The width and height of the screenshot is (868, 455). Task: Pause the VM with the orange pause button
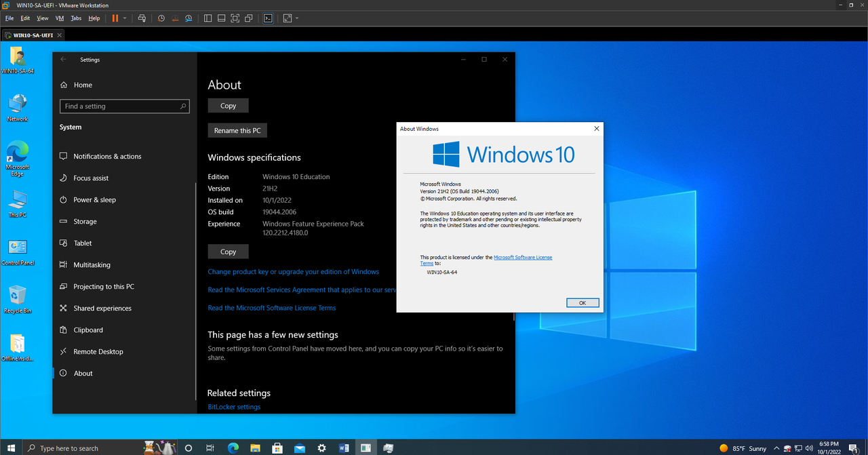[115, 18]
